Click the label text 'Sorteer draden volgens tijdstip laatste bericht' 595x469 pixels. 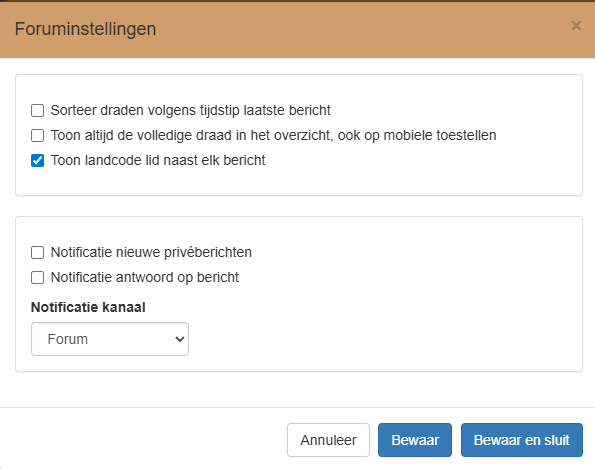pyautogui.click(x=190, y=110)
